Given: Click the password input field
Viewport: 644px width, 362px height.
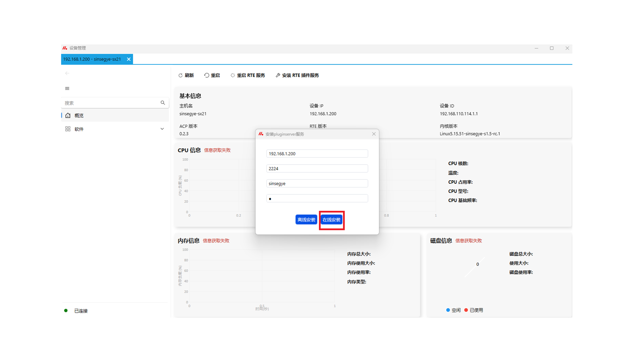Looking at the screenshot, I should click(317, 198).
